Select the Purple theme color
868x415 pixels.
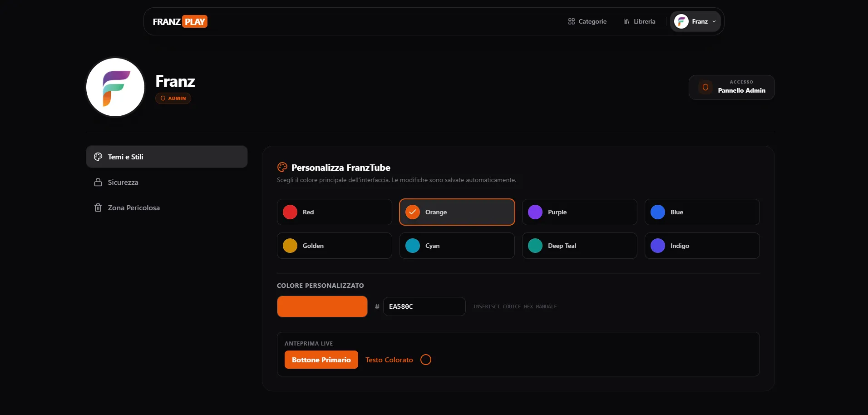(579, 212)
